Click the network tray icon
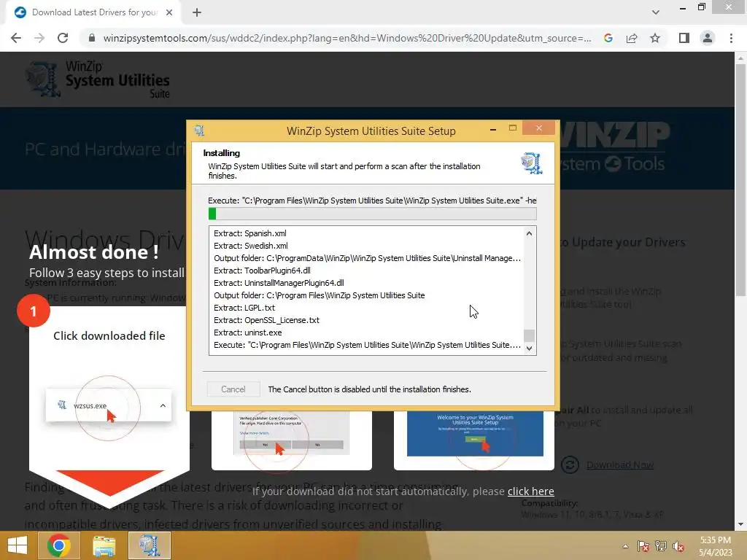Image resolution: width=747 pixels, height=560 pixels. pos(661,546)
